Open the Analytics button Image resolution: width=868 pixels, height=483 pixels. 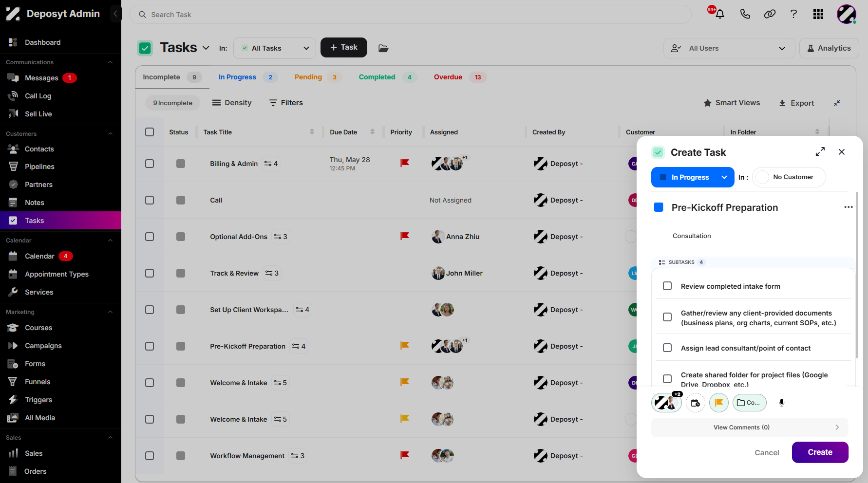pos(829,48)
